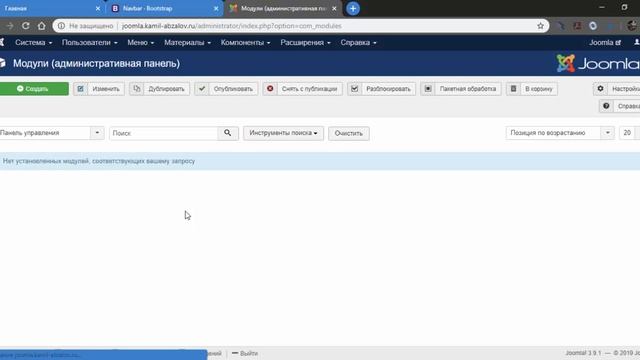This screenshot has height=360, width=640.
Task: Open the Материалы menu
Action: (187, 42)
